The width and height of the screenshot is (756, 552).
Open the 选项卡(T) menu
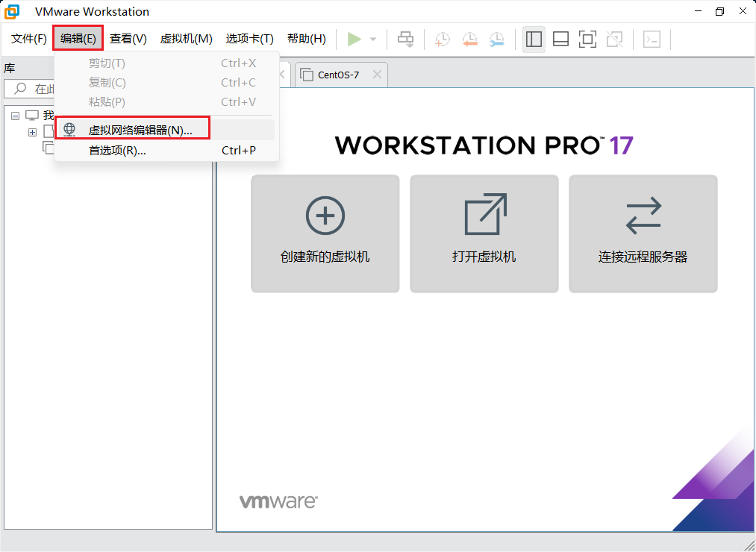250,39
